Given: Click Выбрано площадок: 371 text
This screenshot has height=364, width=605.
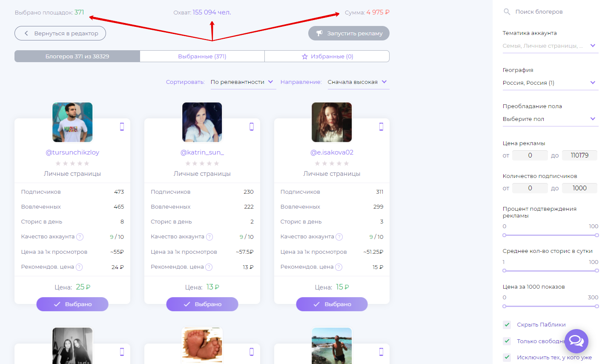Looking at the screenshot, I should tap(49, 12).
